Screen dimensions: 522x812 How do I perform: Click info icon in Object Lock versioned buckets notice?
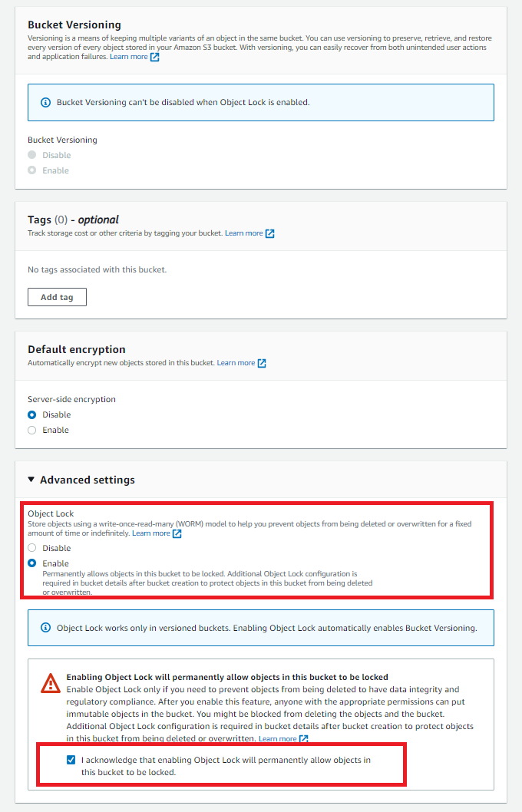pyautogui.click(x=45, y=628)
